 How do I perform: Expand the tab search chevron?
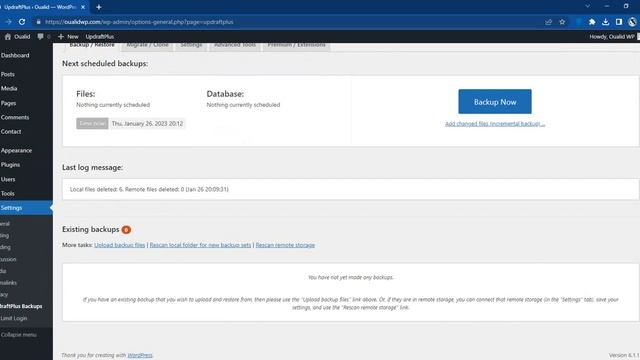point(587,6)
